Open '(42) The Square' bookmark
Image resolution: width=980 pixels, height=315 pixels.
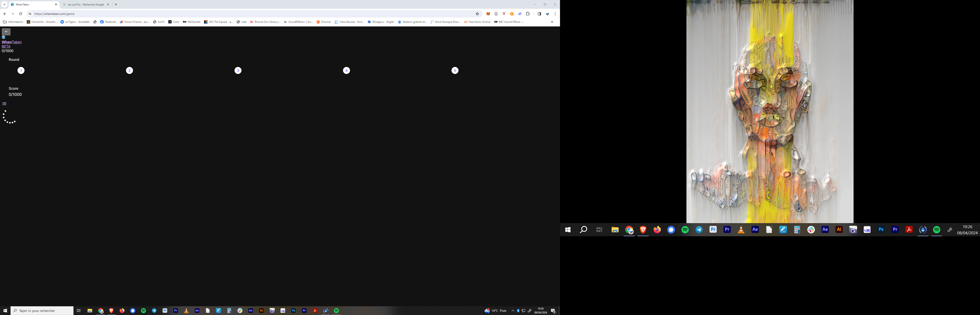point(218,22)
